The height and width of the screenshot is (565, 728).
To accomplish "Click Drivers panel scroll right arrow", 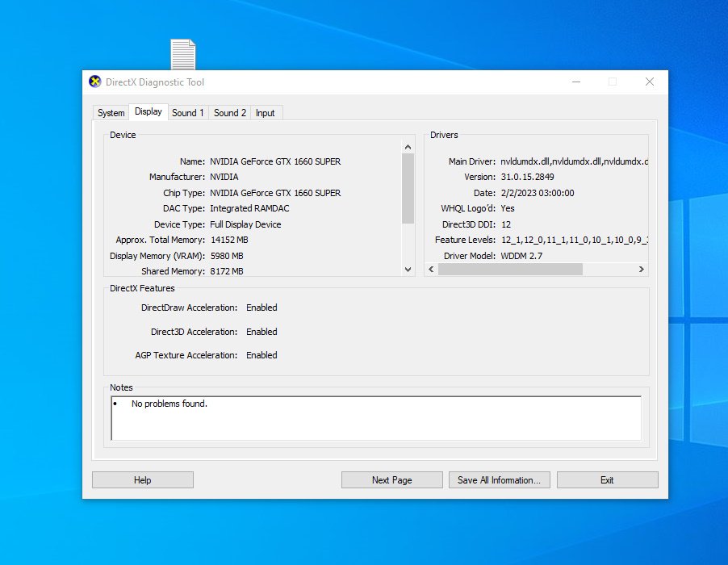I will pyautogui.click(x=641, y=270).
